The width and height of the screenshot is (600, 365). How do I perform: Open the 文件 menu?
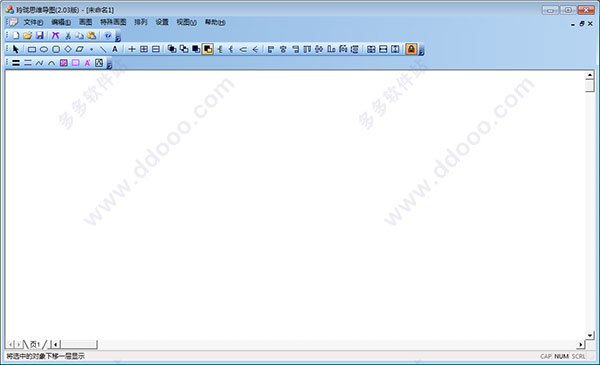(x=33, y=22)
